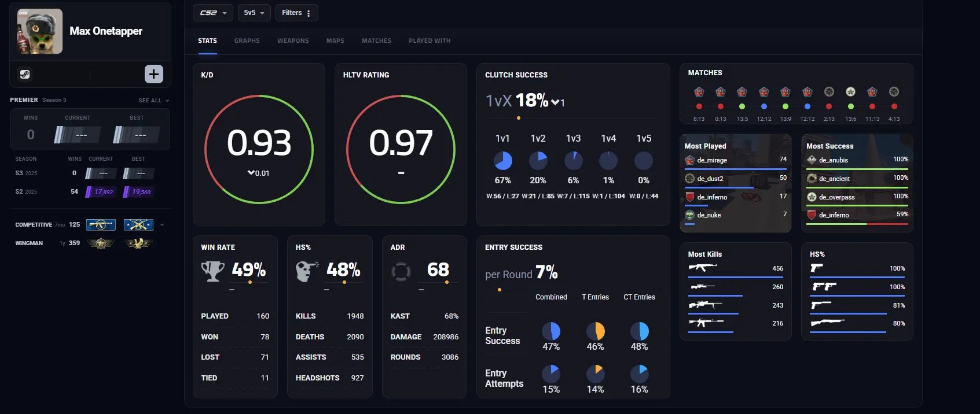Click the trophy icon in Win Rate
980x414 pixels.
pyautogui.click(x=212, y=271)
